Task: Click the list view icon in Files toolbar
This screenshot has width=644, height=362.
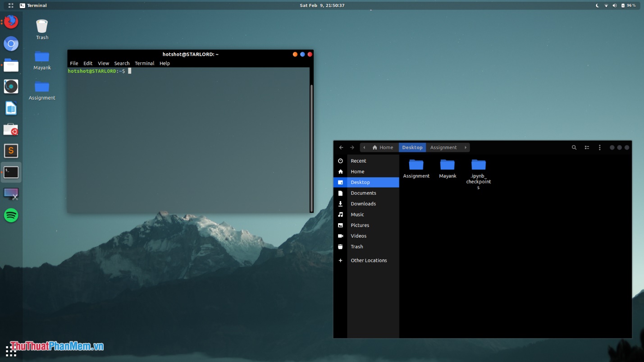Action: [586, 147]
